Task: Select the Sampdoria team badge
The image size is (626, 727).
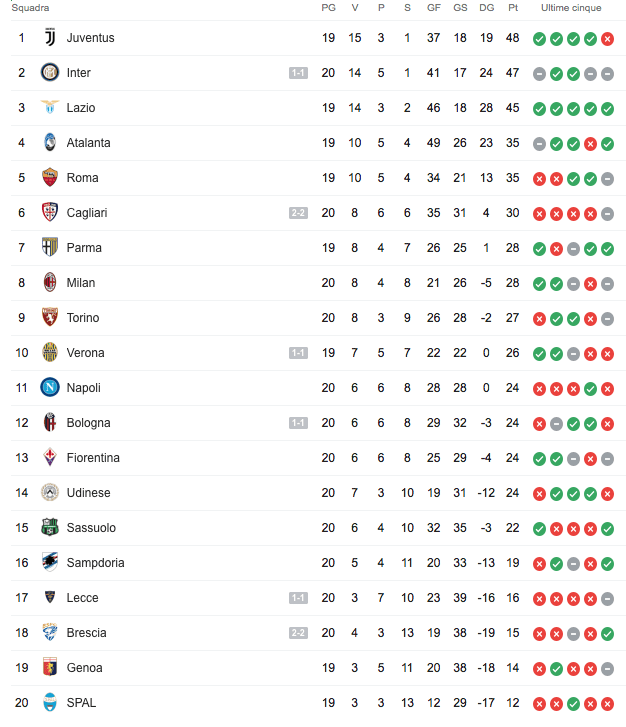Action: (x=50, y=563)
